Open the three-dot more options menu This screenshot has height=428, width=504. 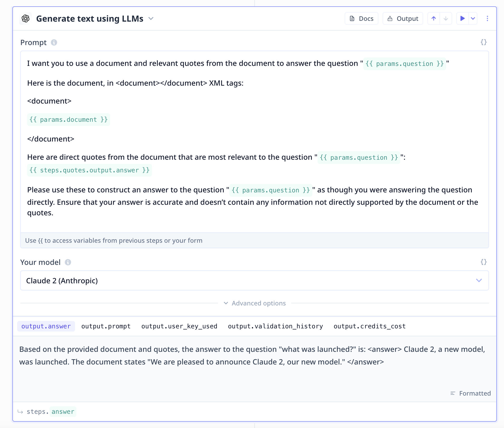point(487,18)
